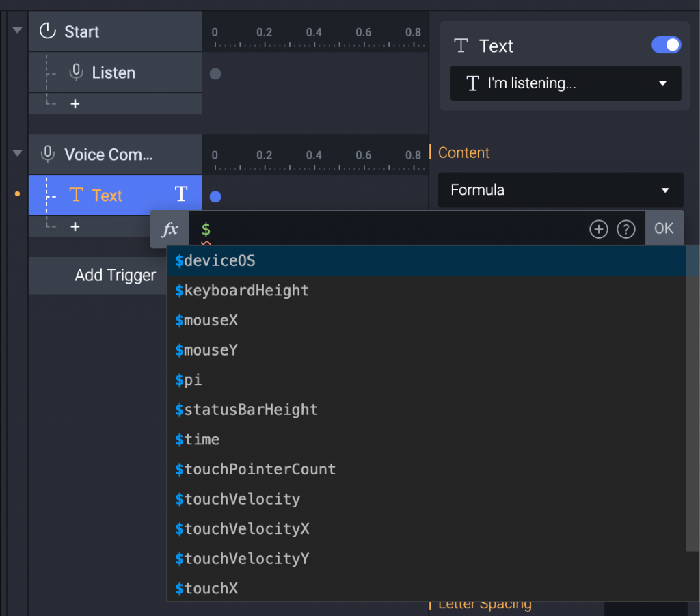Viewport: 700px width, 616px height.
Task: Click the Add Trigger button
Action: point(115,276)
